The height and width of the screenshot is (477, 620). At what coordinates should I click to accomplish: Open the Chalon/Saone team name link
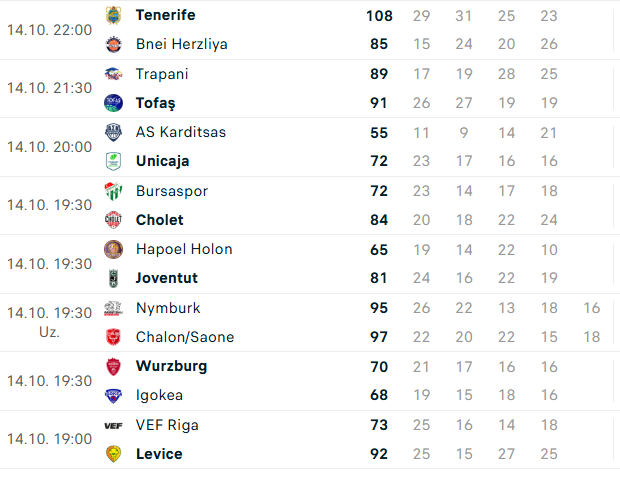point(185,337)
